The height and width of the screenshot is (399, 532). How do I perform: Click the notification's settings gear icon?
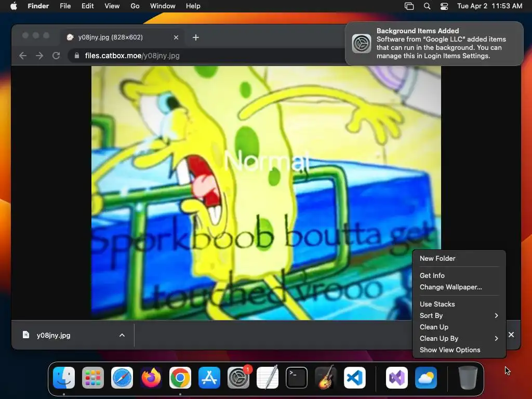[x=362, y=44]
